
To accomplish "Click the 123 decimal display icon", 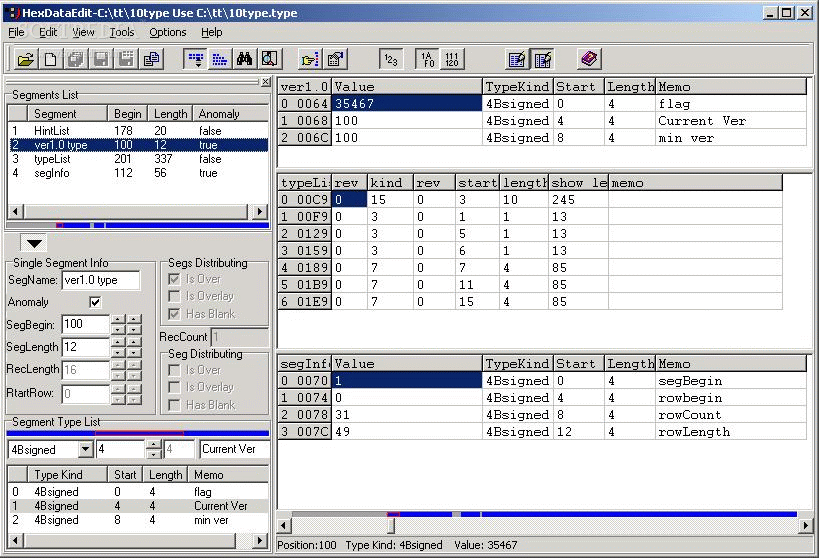I will 391,60.
